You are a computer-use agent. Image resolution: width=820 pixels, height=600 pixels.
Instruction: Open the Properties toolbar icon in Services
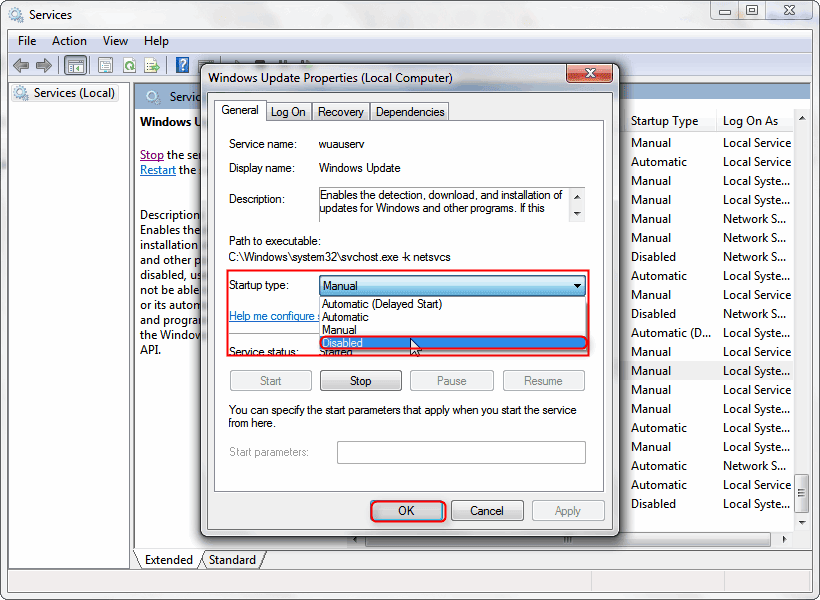tap(106, 66)
